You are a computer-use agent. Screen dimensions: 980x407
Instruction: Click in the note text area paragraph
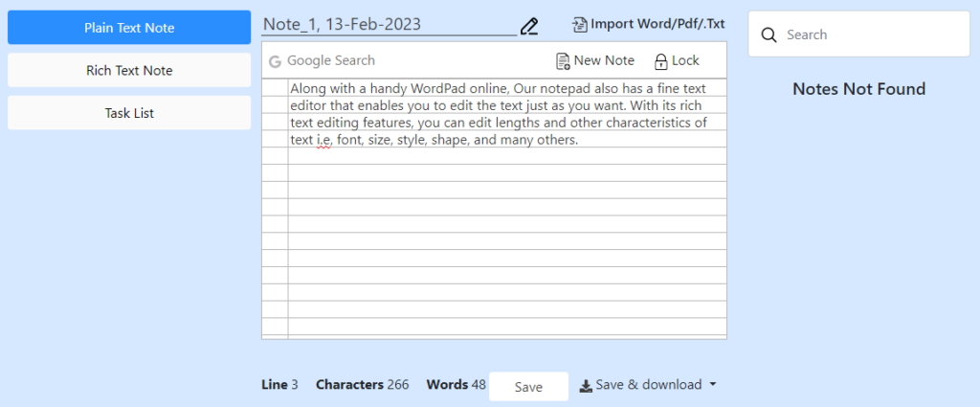coord(499,114)
